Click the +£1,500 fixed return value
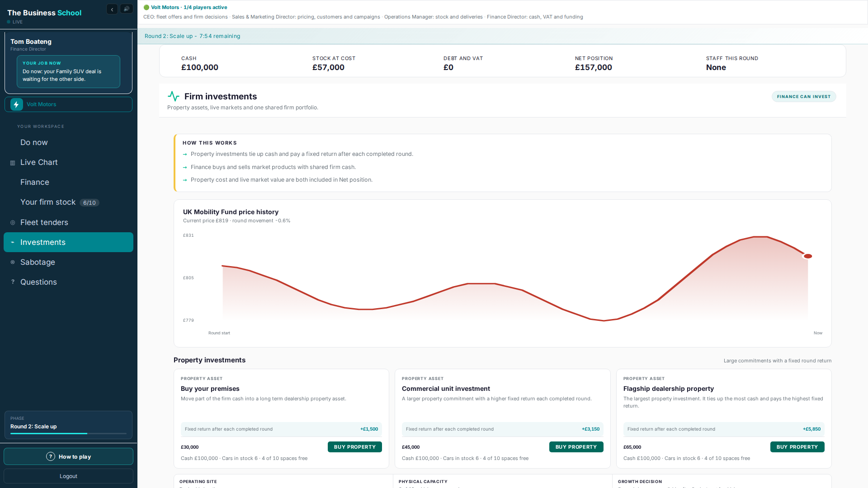The height and width of the screenshot is (488, 868). point(369,429)
